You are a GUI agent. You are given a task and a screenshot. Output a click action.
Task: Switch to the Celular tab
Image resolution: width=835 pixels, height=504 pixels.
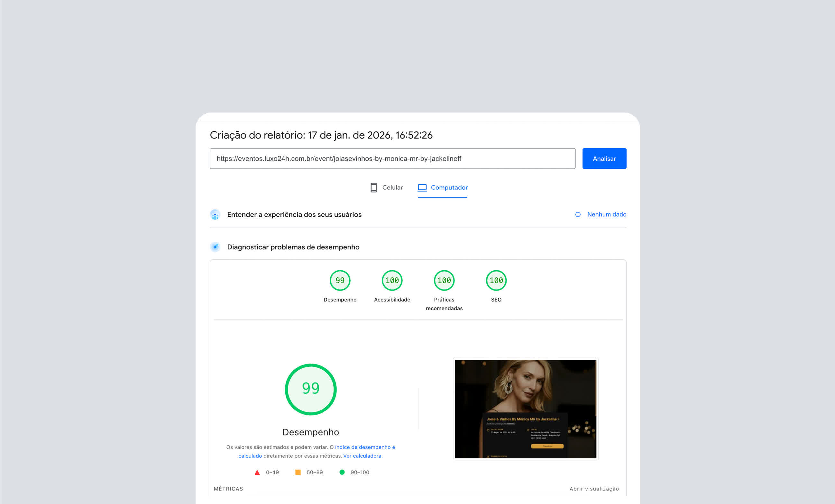point(392,187)
